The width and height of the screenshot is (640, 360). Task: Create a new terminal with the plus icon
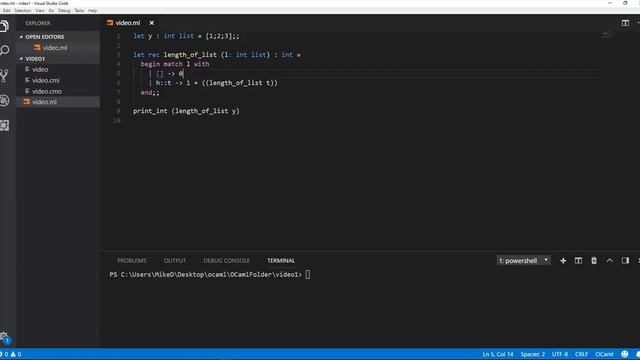tap(563, 260)
